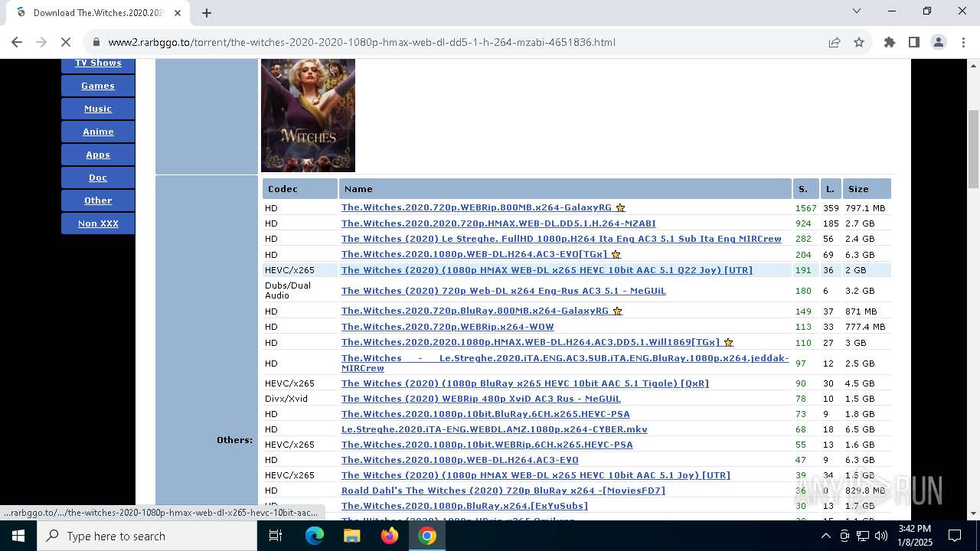Stop loading the page
Image resolution: width=980 pixels, height=551 pixels.
[66, 42]
